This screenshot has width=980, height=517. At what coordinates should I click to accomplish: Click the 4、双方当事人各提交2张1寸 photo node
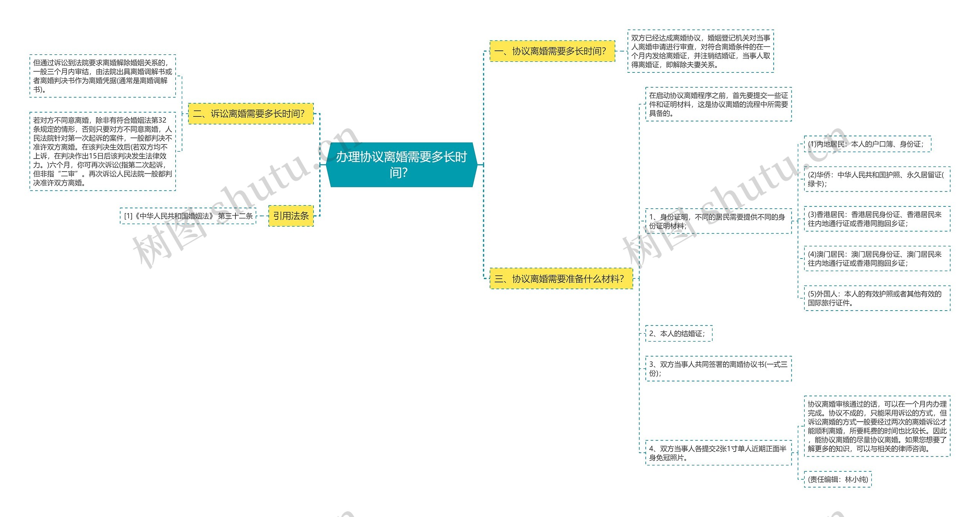tap(718, 453)
